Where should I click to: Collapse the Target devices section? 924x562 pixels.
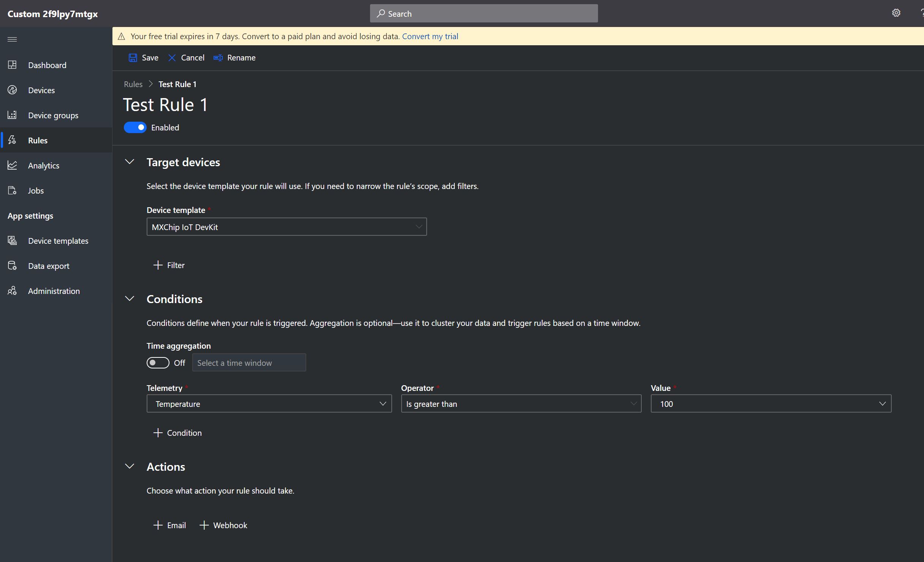[130, 162]
